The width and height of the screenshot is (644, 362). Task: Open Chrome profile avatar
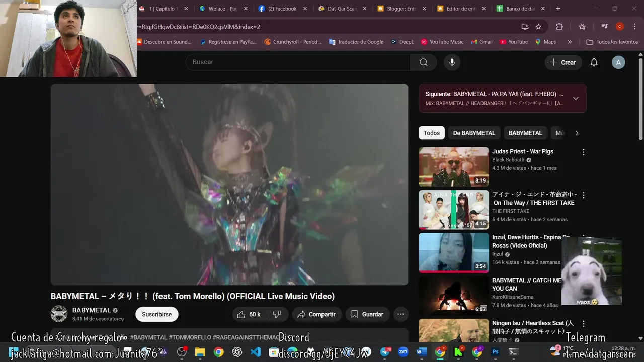coord(620,27)
